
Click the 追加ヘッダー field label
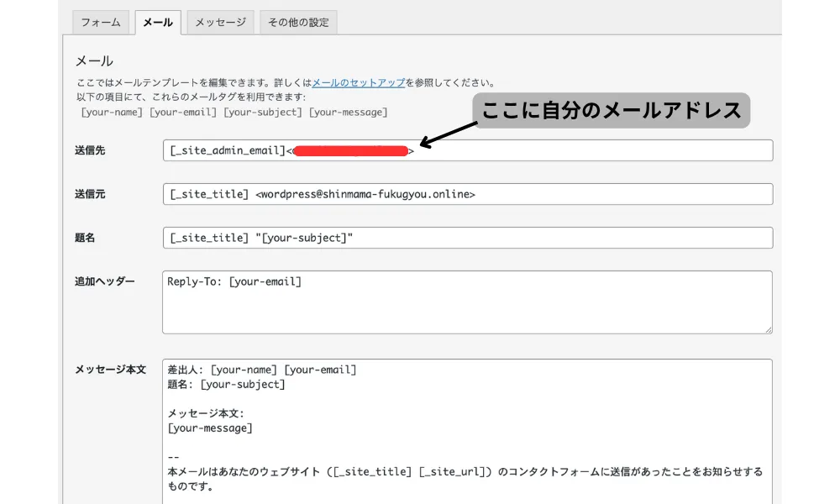104,281
